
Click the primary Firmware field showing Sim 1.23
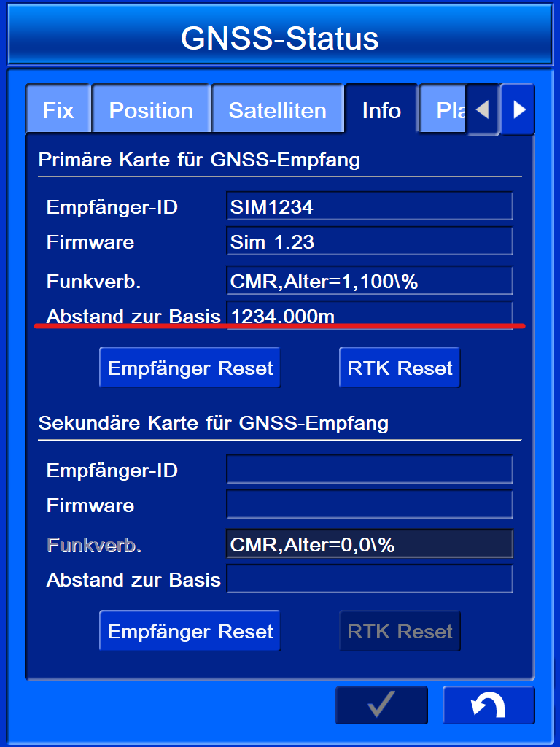point(369,242)
